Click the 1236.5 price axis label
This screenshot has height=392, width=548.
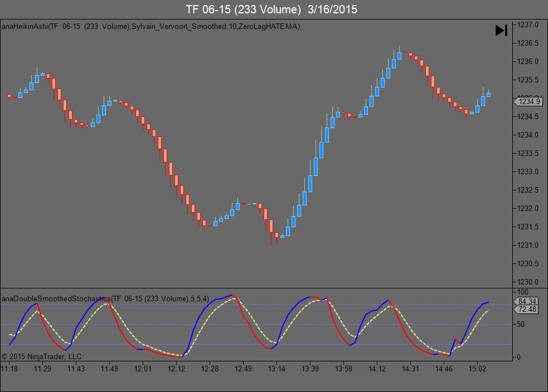(528, 43)
